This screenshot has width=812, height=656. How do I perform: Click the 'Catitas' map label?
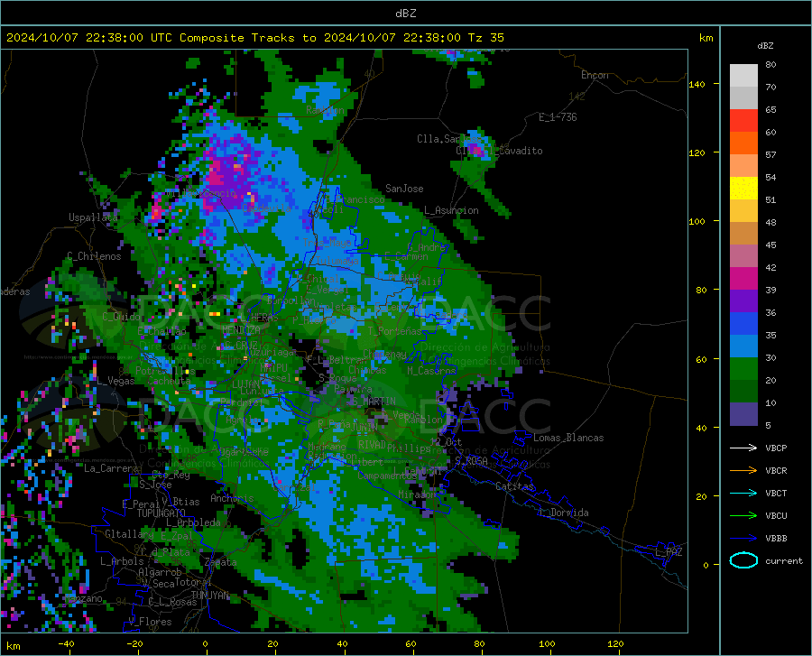coord(514,486)
